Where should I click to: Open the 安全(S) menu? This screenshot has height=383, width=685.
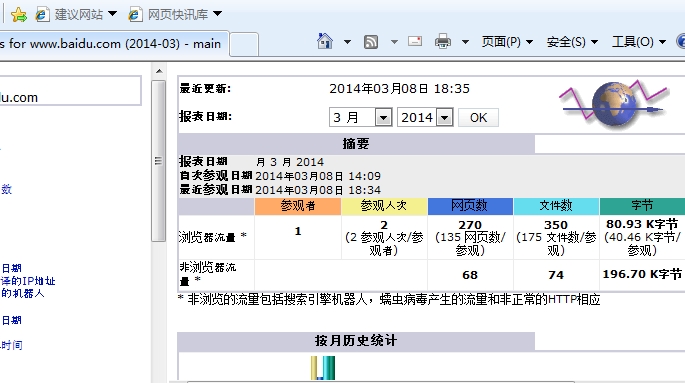pyautogui.click(x=572, y=42)
